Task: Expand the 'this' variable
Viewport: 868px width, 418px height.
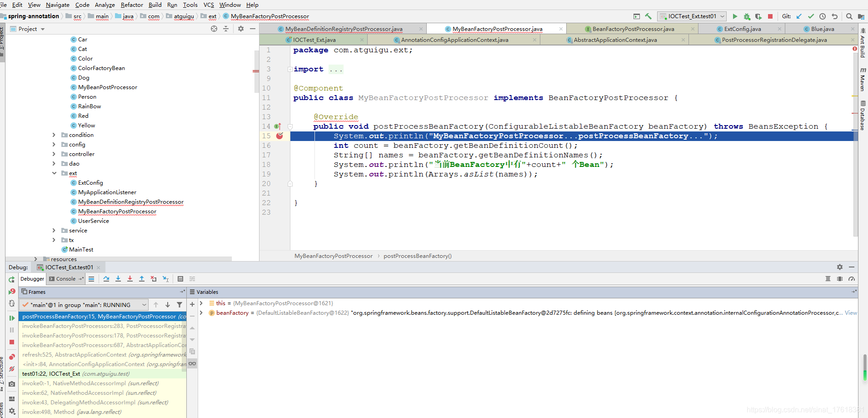Action: click(201, 303)
